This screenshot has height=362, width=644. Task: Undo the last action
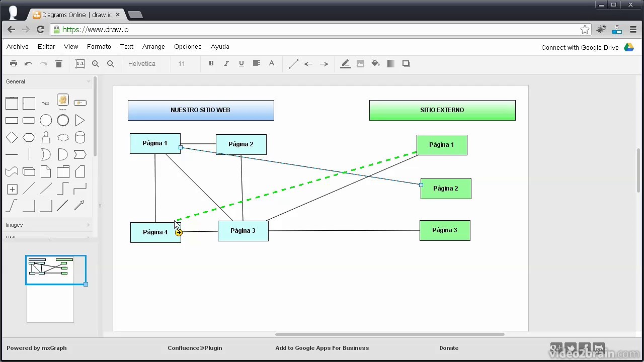[x=29, y=64]
